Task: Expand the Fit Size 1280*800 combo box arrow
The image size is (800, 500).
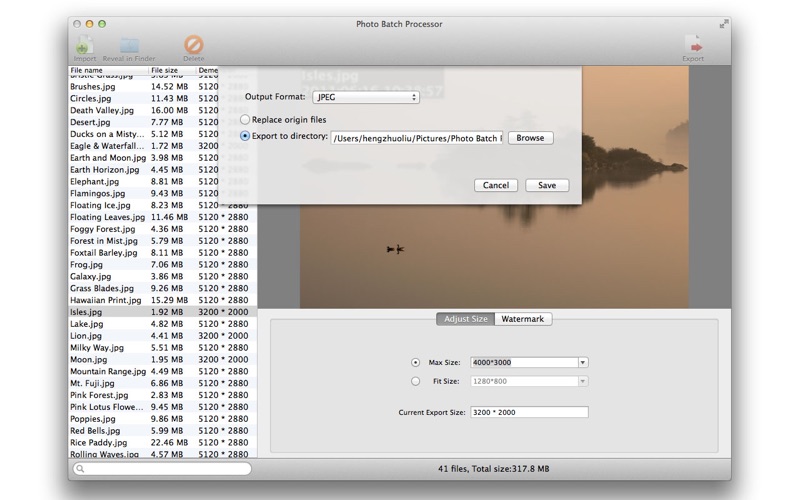Action: pyautogui.click(x=583, y=381)
